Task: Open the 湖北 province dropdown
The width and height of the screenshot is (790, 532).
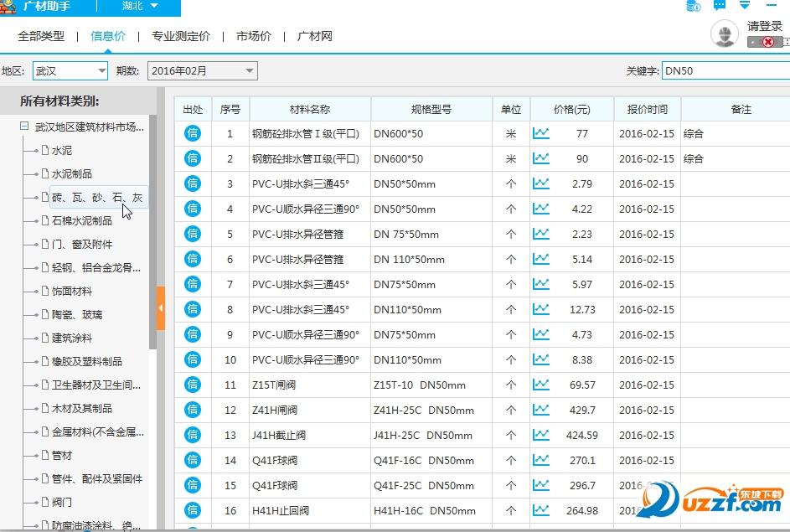Action: pos(140,6)
